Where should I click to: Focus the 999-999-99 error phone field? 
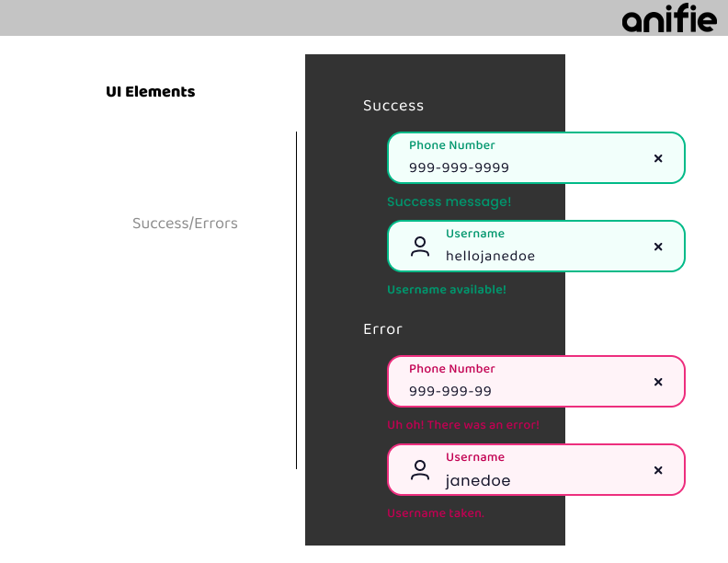(x=536, y=382)
